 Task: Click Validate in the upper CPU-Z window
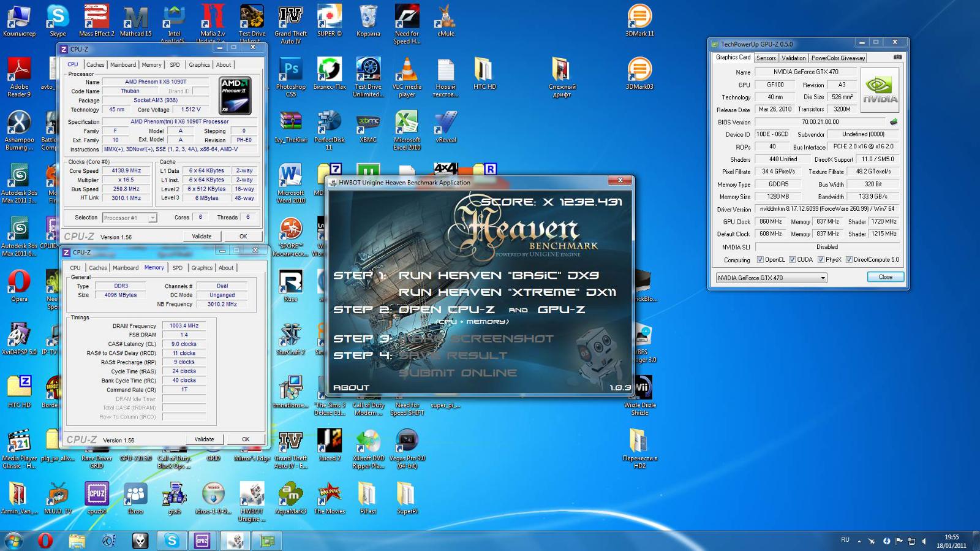202,237
